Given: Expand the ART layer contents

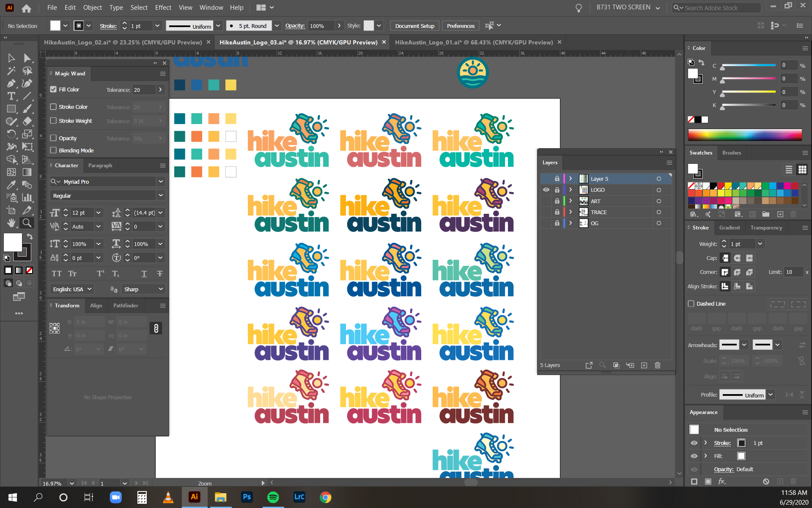Looking at the screenshot, I should [x=571, y=201].
